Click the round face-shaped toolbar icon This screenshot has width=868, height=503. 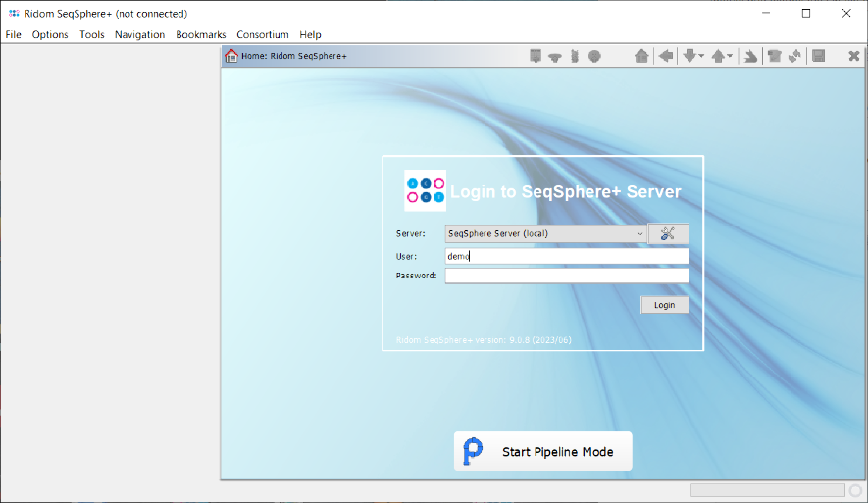click(594, 56)
